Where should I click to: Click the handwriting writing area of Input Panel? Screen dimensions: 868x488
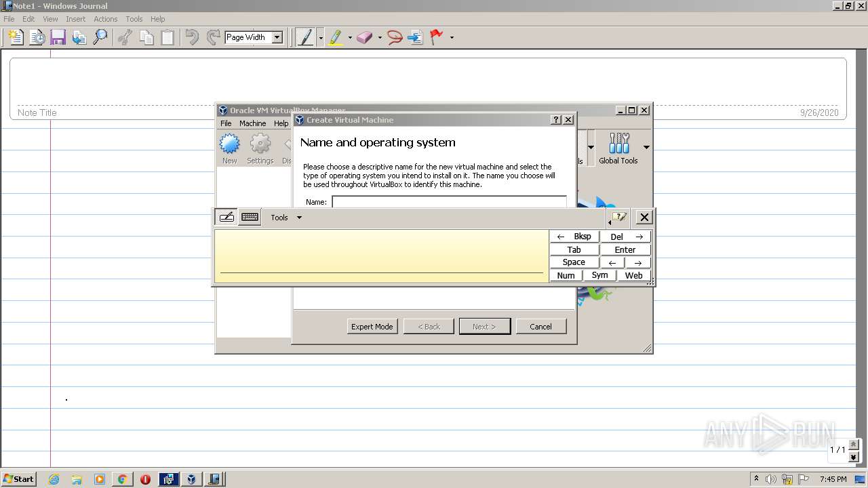(x=381, y=256)
